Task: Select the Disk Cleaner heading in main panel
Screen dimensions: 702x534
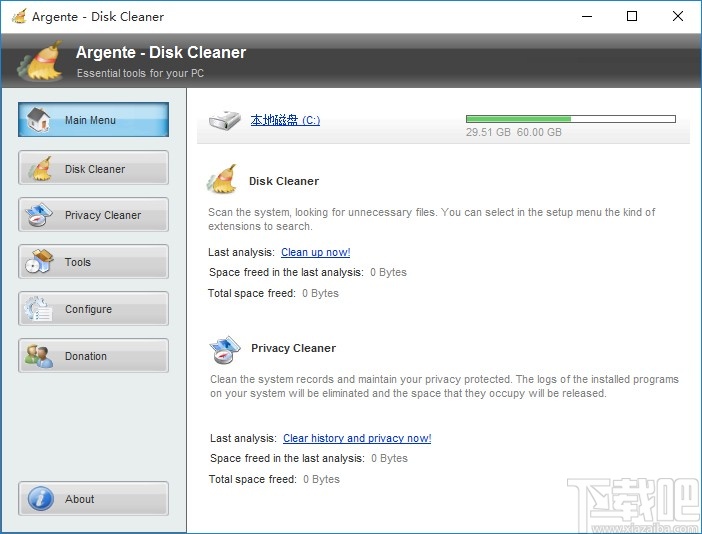Action: coord(284,181)
